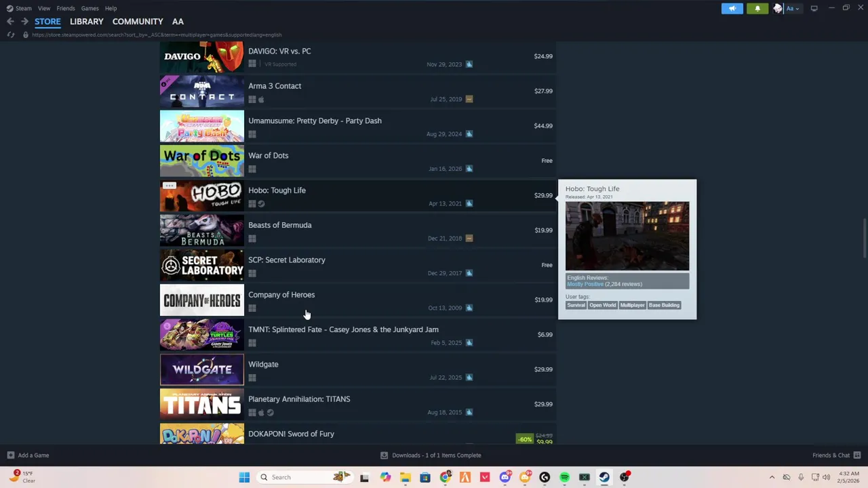Click the Beasts of Bermuda mixed review icon

[469, 238]
